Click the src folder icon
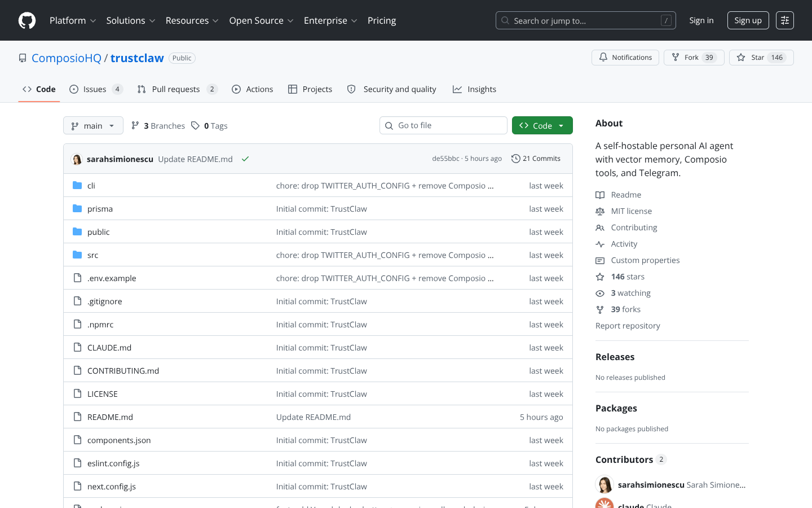Viewport: 812px width, 508px height. pos(77,255)
